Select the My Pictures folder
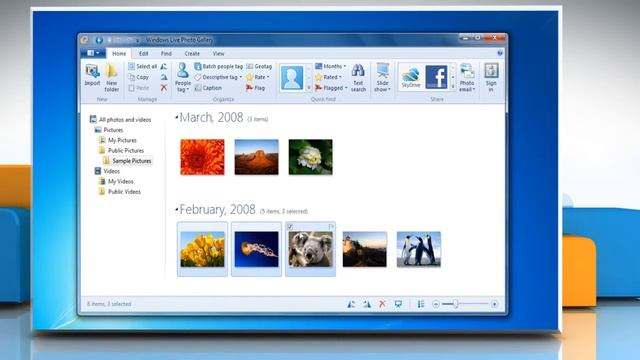The width and height of the screenshot is (640, 360). tap(118, 140)
